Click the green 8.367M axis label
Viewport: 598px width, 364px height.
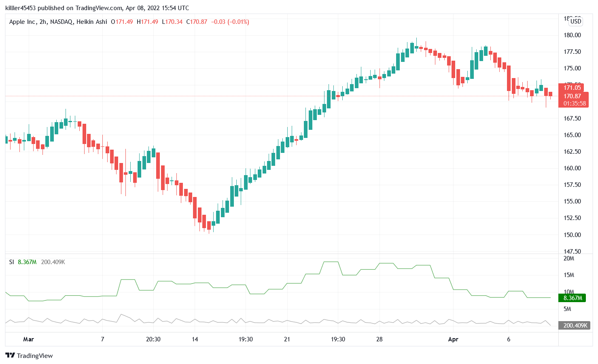tap(572, 298)
